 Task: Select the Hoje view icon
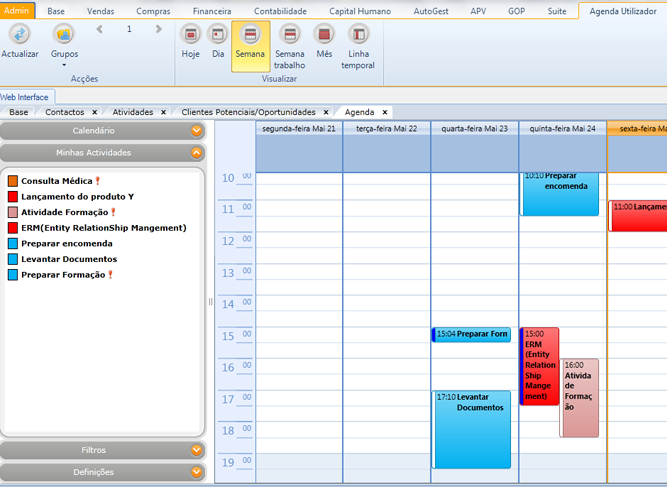click(190, 35)
